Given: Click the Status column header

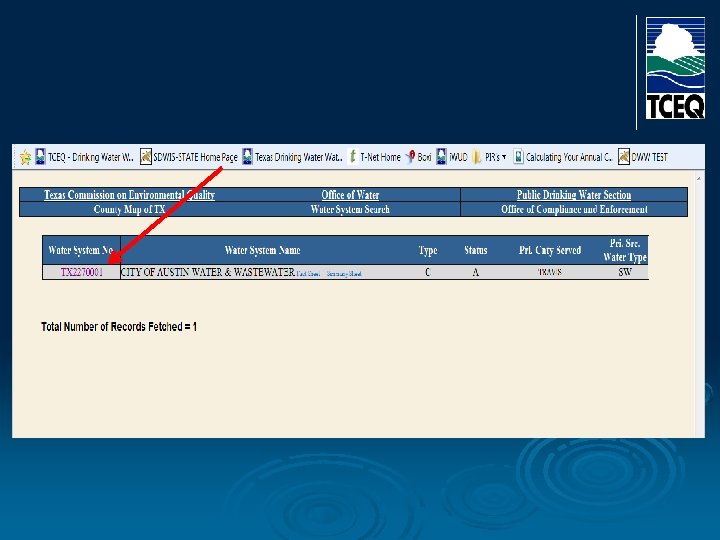Looking at the screenshot, I should (475, 250).
